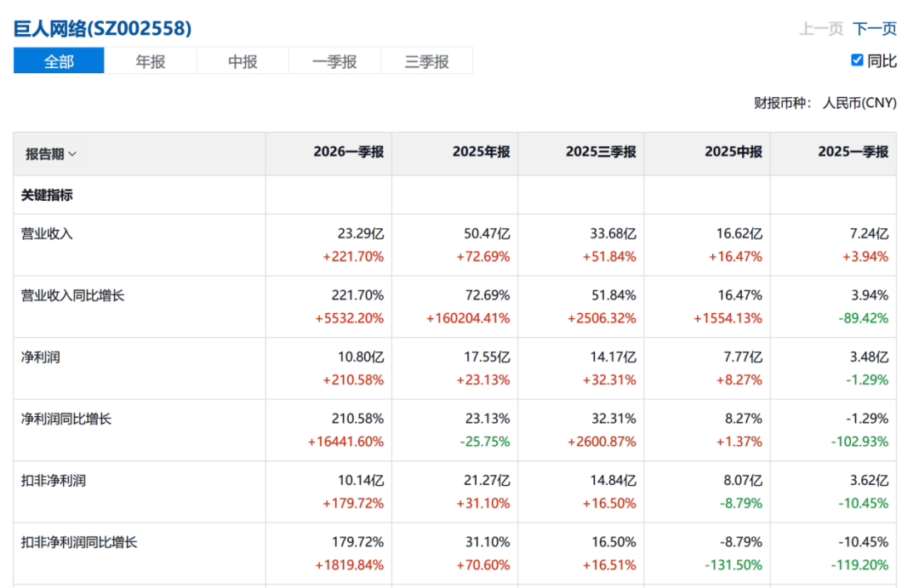Toggle the 同比 checkbox
The width and height of the screenshot is (919, 588).
click(x=857, y=60)
